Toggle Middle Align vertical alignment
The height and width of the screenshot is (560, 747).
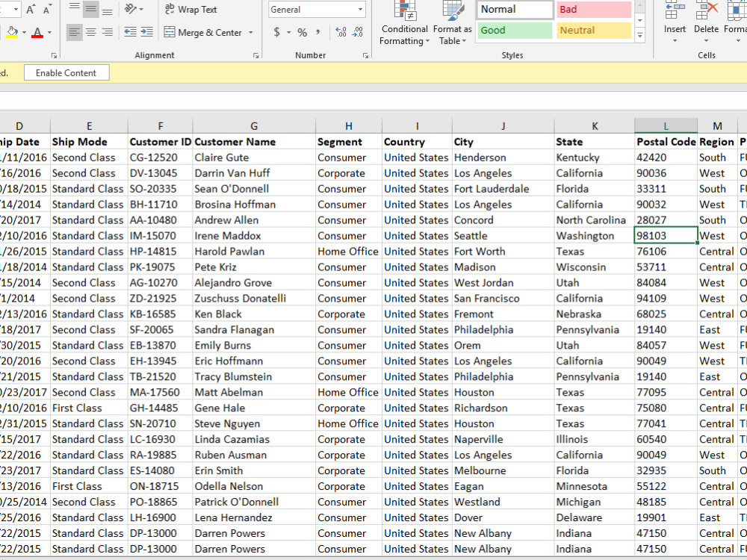pyautogui.click(x=90, y=8)
